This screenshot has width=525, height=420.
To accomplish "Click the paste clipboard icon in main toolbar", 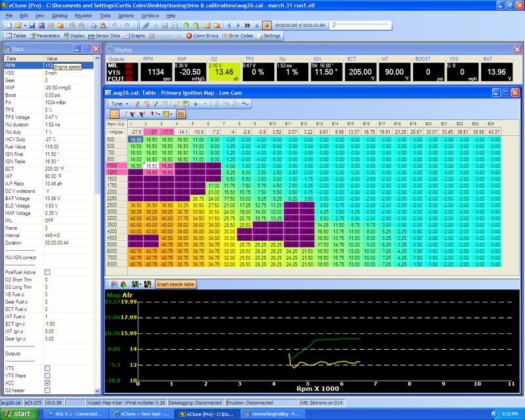I will pos(103,26).
